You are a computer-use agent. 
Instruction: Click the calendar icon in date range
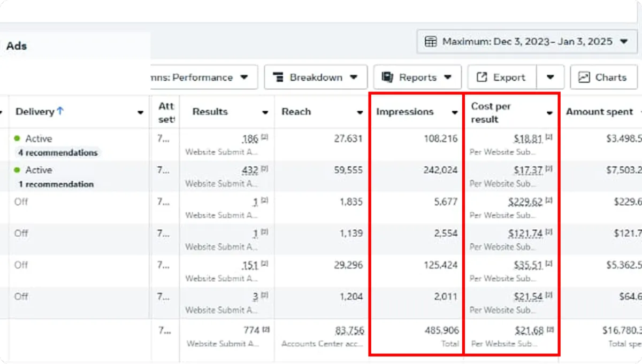pyautogui.click(x=431, y=42)
